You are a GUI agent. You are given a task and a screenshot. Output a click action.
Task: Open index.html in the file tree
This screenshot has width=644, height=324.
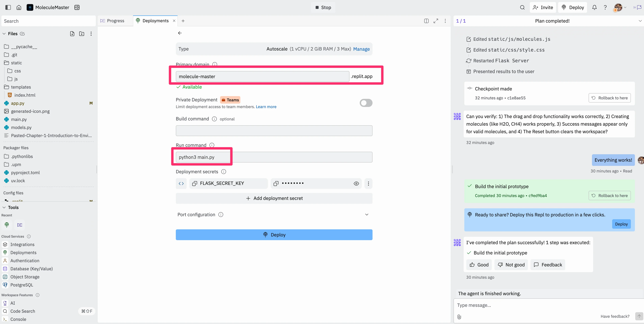click(x=25, y=95)
